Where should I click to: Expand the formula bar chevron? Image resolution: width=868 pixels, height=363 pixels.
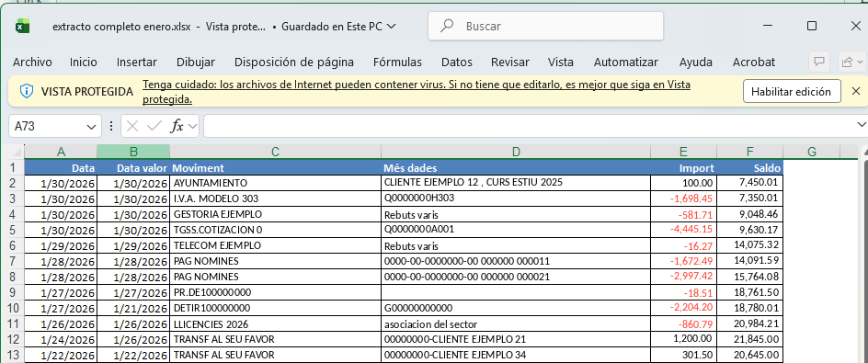coord(861,124)
